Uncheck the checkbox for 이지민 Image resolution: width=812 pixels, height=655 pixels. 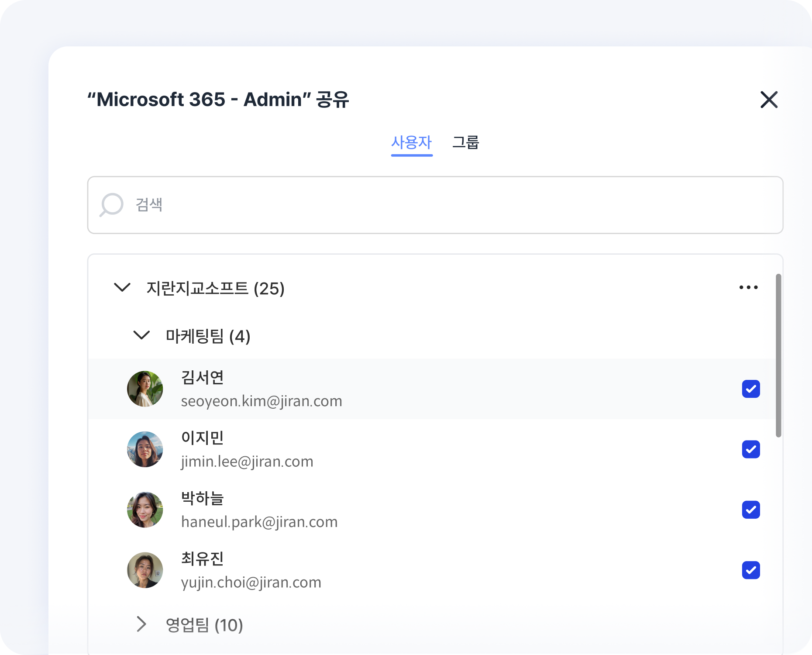point(751,449)
